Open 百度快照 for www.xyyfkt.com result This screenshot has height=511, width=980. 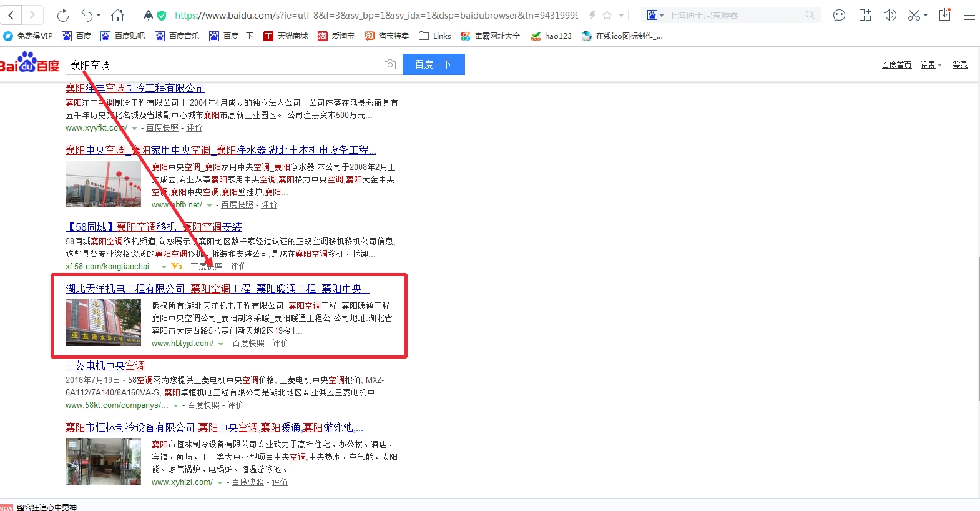tap(162, 127)
